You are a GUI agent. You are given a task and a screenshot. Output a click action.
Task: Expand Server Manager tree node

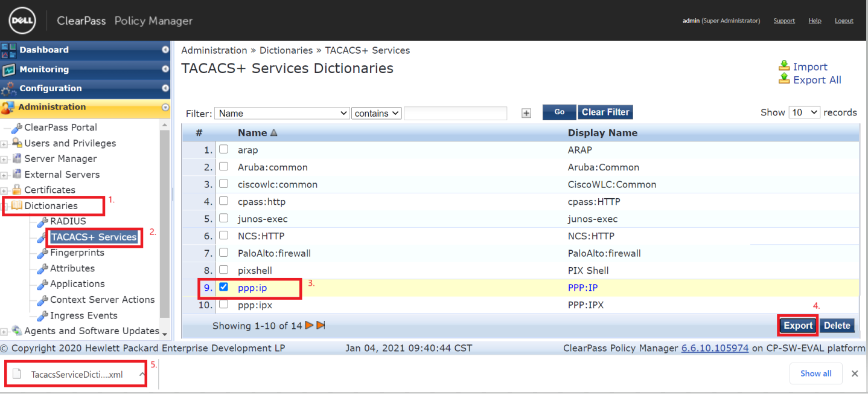tap(4, 160)
